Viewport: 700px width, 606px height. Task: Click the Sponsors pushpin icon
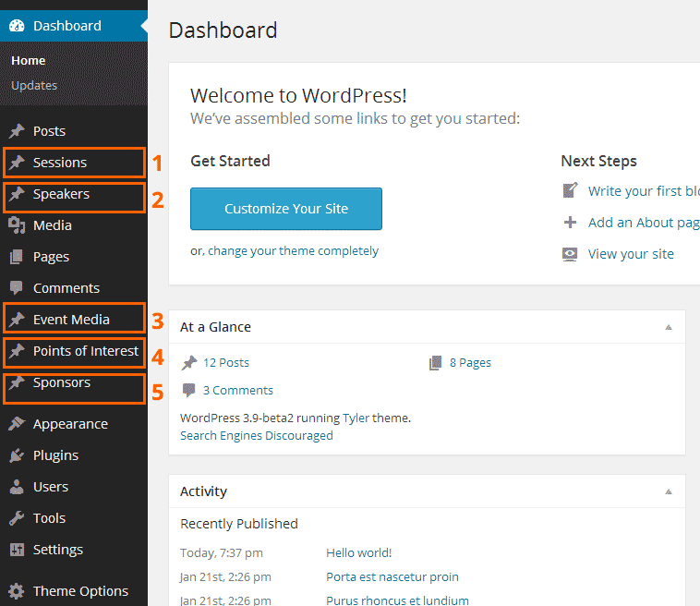pyautogui.click(x=17, y=382)
